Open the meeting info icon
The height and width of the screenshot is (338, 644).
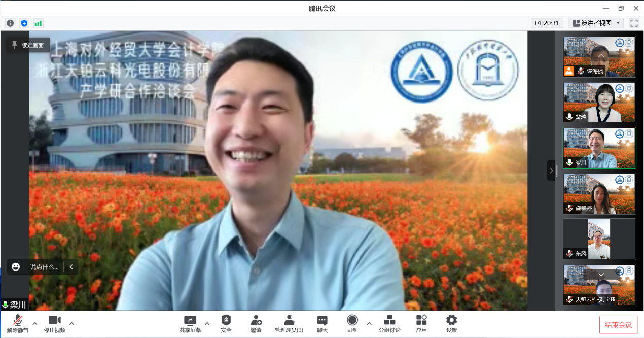[10, 23]
